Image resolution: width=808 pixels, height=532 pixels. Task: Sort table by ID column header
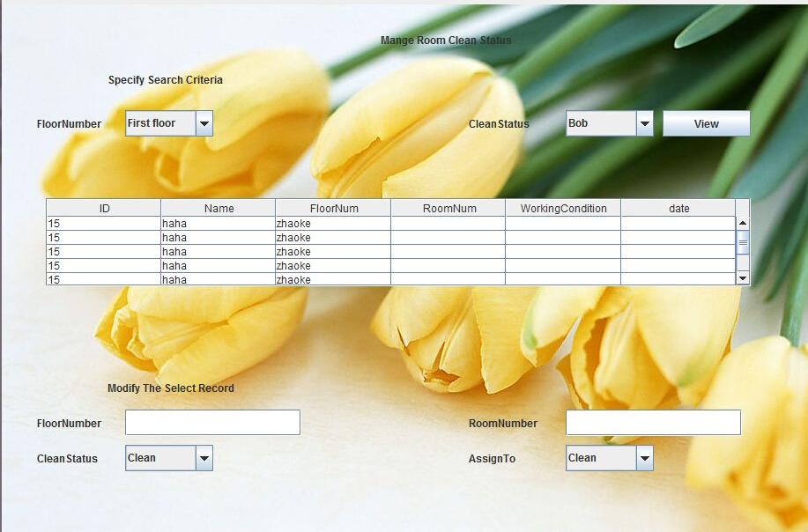point(104,208)
